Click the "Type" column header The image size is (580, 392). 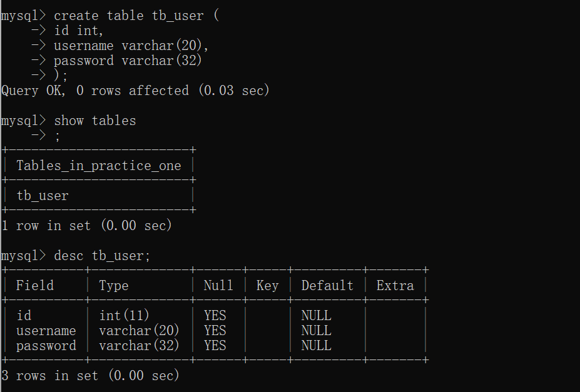click(x=114, y=286)
